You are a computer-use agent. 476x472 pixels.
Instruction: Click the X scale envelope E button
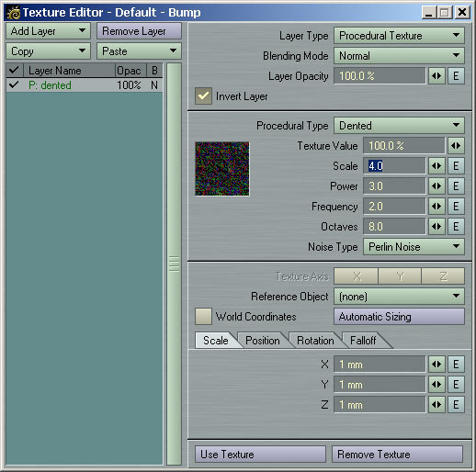[x=456, y=365]
